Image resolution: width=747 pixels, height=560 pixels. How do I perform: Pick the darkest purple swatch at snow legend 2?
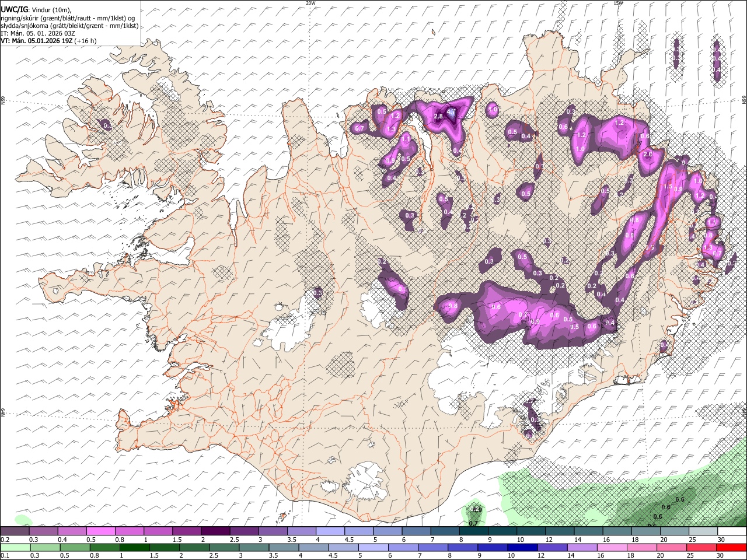215,531
